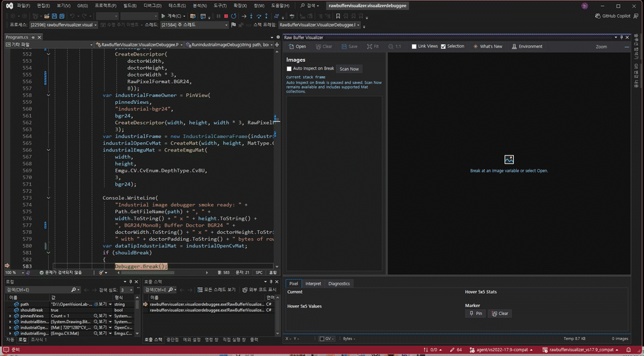Click the 모든 스레드 보기 button
Viewport: 644px width, 356px height.
click(x=216, y=290)
